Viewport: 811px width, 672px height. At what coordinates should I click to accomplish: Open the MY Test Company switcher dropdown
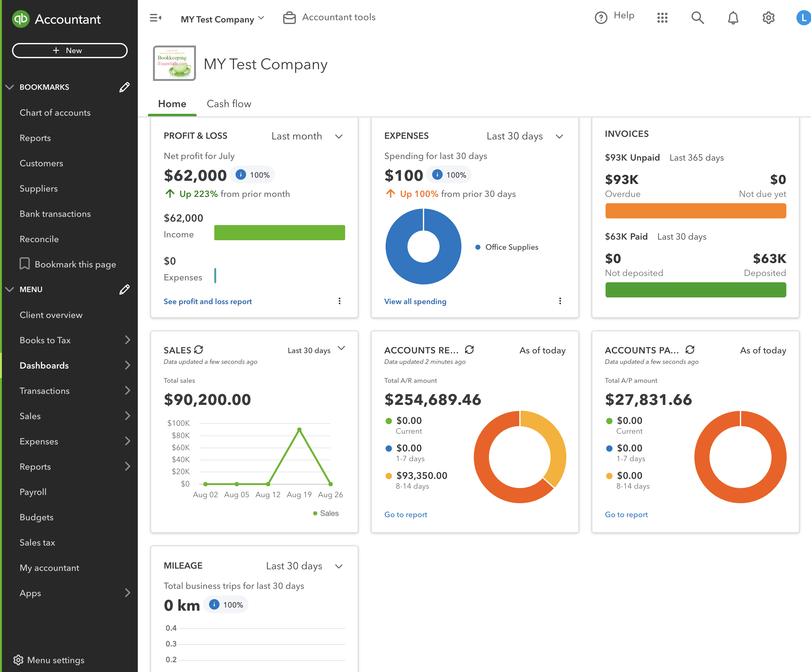click(x=223, y=19)
